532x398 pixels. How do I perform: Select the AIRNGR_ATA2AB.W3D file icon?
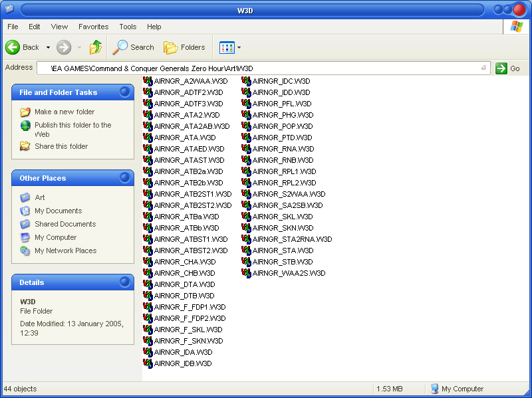tap(148, 126)
